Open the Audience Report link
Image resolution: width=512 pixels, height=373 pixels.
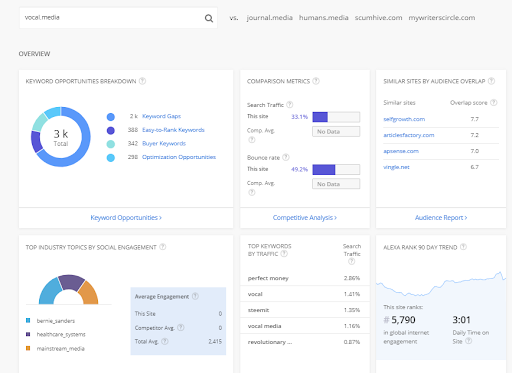[441, 218]
